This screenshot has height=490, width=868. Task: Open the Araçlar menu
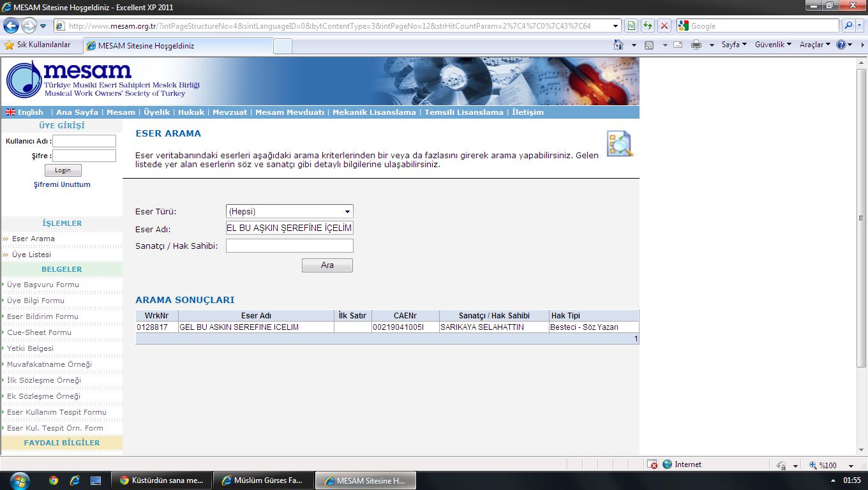click(x=815, y=45)
